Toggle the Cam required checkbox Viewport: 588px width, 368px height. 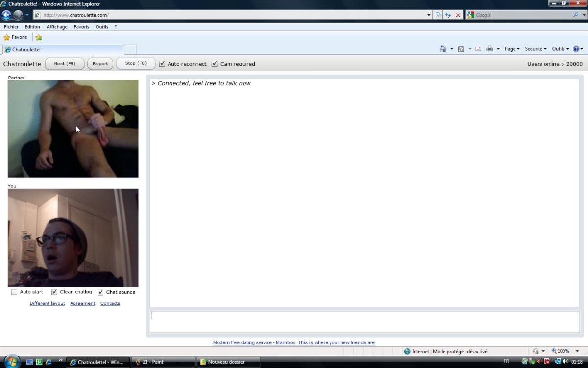point(214,64)
